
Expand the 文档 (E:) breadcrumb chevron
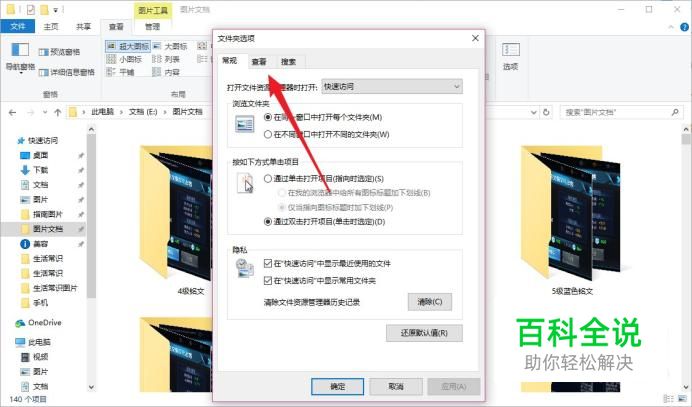tap(165, 112)
